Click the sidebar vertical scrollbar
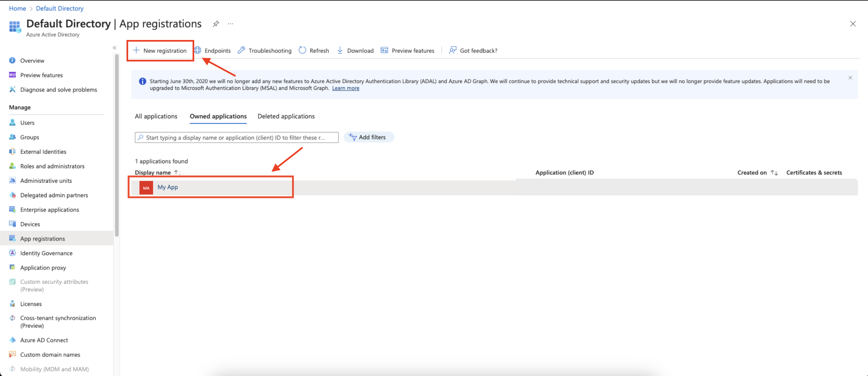The width and height of the screenshot is (868, 376). point(117,145)
